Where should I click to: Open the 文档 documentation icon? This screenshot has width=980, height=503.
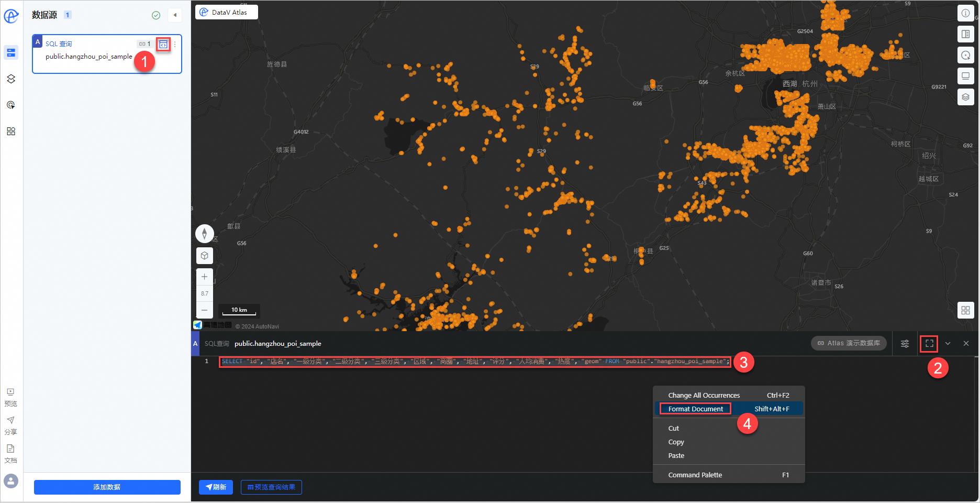(10, 454)
